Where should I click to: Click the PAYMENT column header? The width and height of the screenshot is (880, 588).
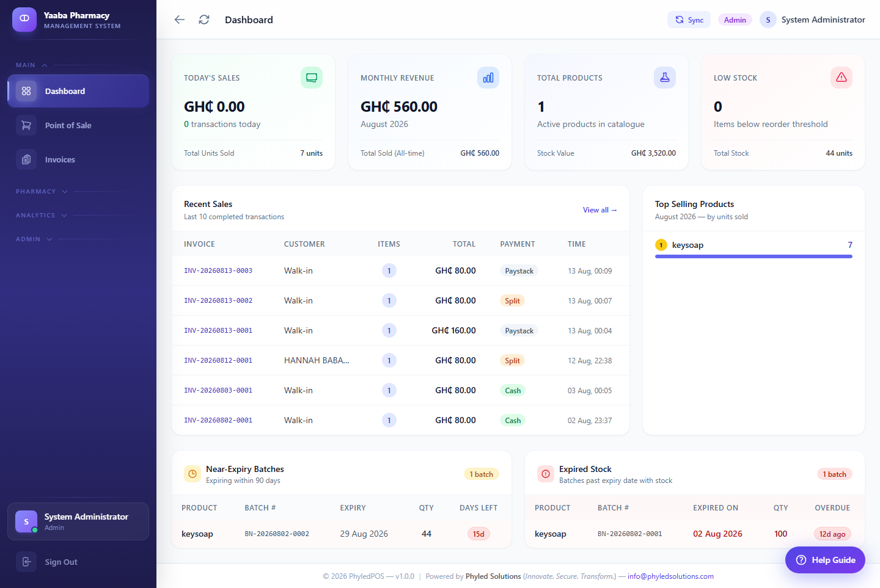point(518,244)
